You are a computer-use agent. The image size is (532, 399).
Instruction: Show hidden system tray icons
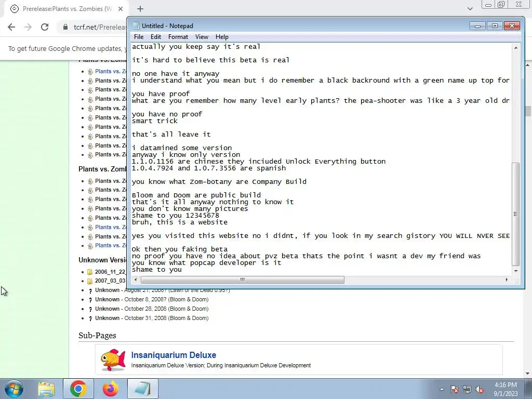442,389
